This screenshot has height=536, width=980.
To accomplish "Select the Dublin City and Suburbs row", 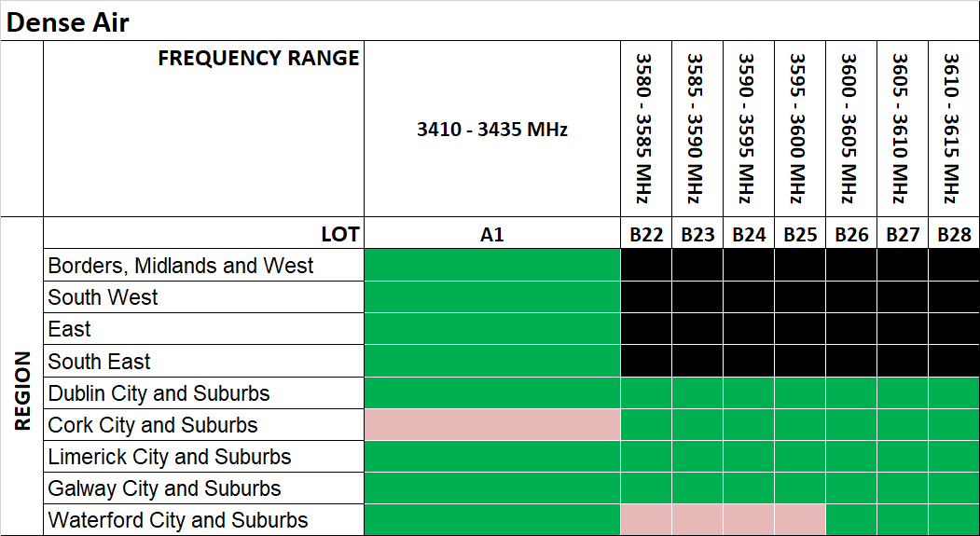I will tap(159, 393).
